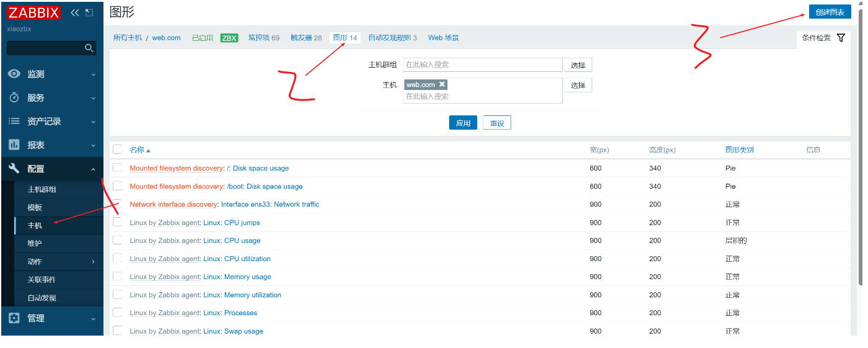Collapse the sidebar with double-chevron icon
The image size is (868, 348).
click(75, 12)
